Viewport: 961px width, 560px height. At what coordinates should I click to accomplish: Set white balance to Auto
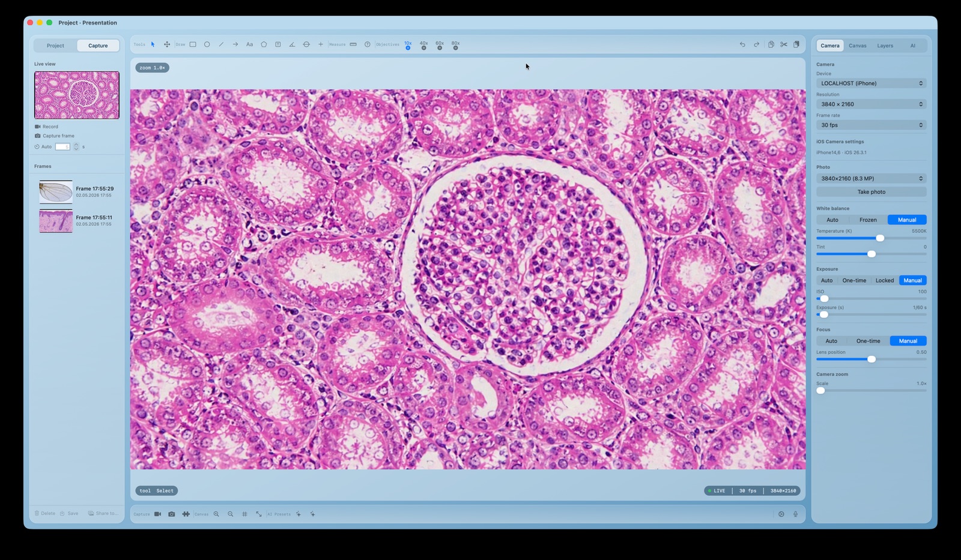click(x=832, y=220)
